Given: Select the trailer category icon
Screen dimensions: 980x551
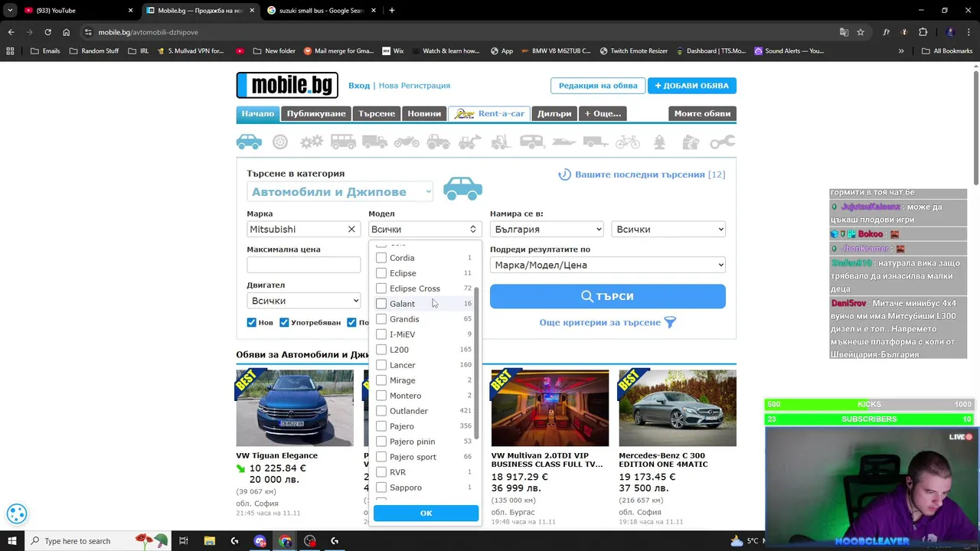Looking at the screenshot, I should [596, 142].
